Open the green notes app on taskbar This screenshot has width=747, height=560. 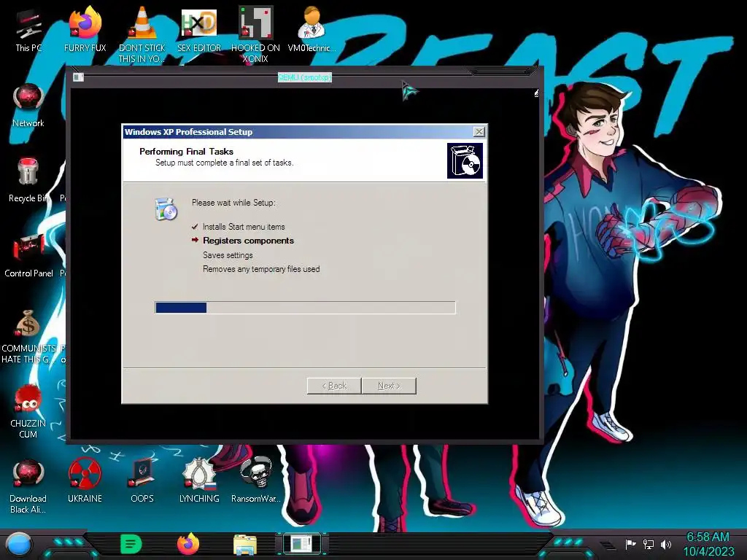tap(131, 544)
